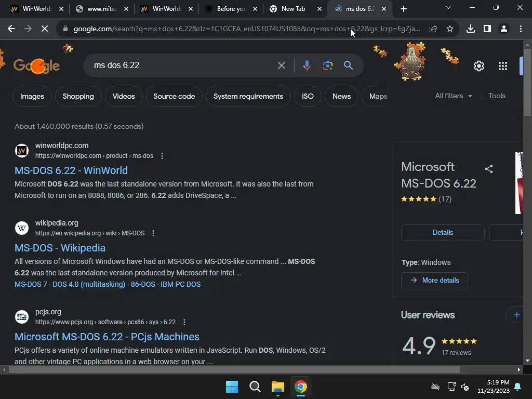Share this page from address bar

433,29
